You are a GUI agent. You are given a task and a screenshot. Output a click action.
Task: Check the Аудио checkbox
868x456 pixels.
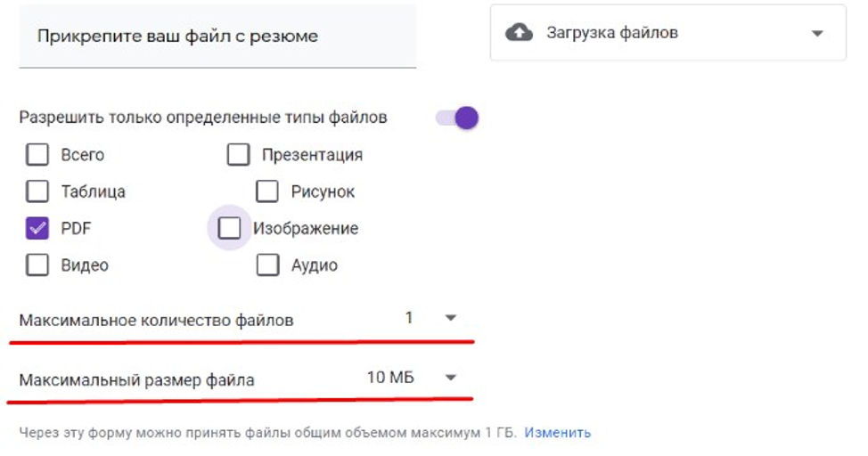pyautogui.click(x=267, y=265)
